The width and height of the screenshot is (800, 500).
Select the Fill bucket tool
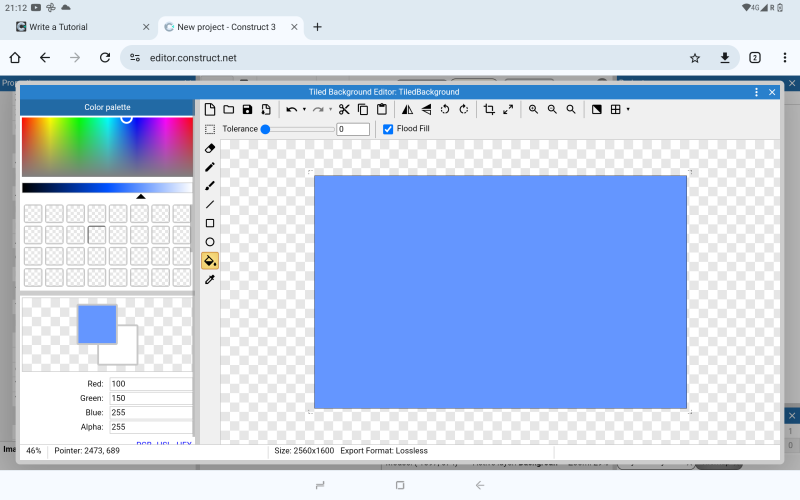(210, 261)
